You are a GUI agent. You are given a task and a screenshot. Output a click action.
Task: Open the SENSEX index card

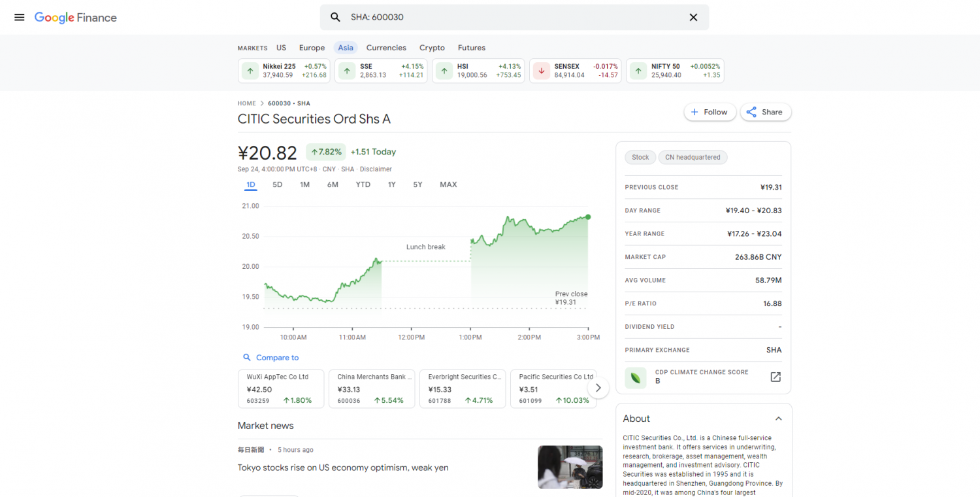576,71
